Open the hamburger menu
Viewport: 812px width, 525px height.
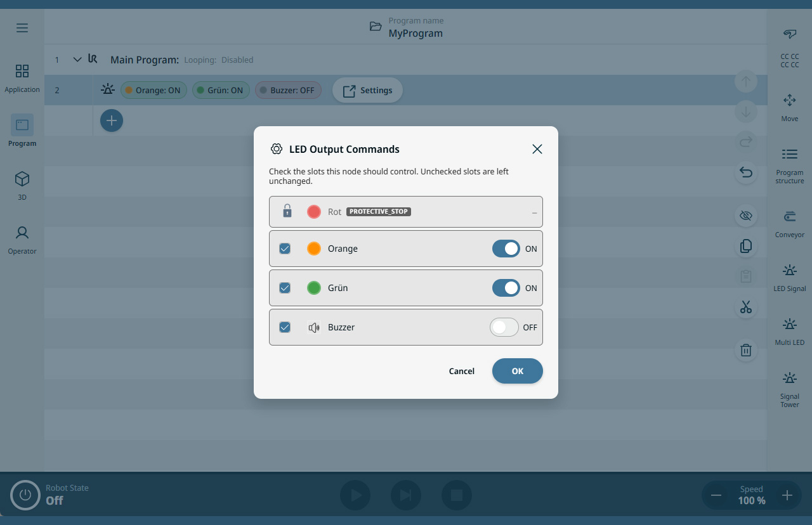point(22,28)
